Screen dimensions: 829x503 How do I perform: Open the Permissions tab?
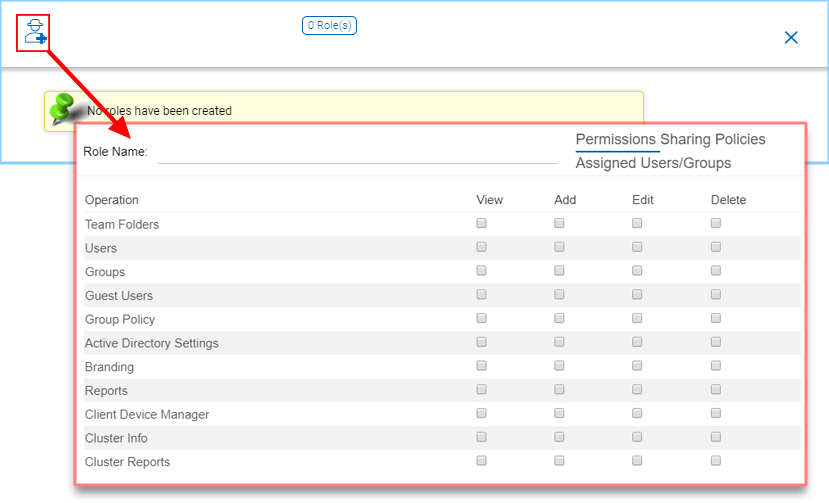click(x=616, y=140)
